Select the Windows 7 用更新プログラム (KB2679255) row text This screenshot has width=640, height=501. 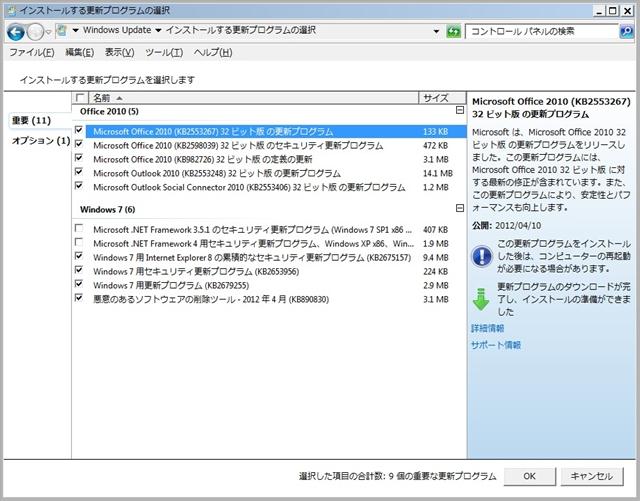tap(171, 285)
